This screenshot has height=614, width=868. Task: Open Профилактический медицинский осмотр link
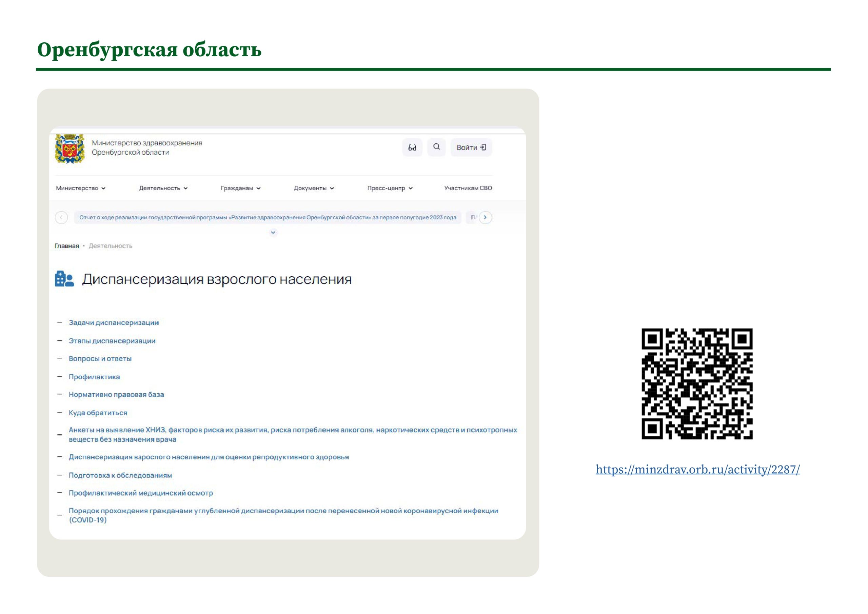[141, 493]
